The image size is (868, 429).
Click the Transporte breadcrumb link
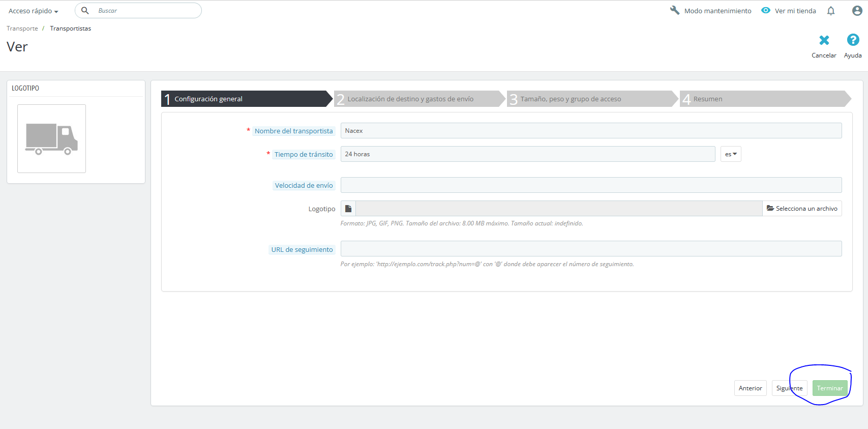[x=22, y=28]
